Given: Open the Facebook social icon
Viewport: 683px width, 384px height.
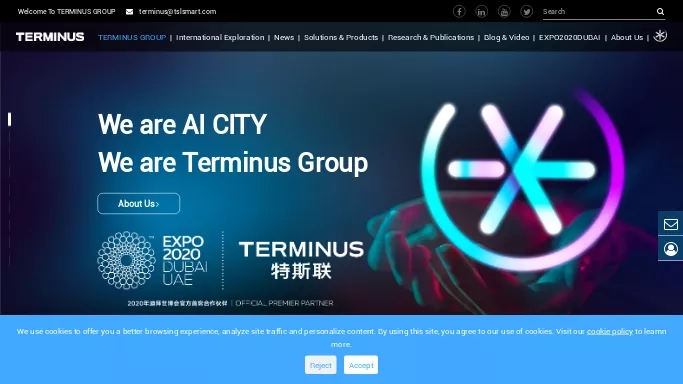Looking at the screenshot, I should [x=459, y=11].
